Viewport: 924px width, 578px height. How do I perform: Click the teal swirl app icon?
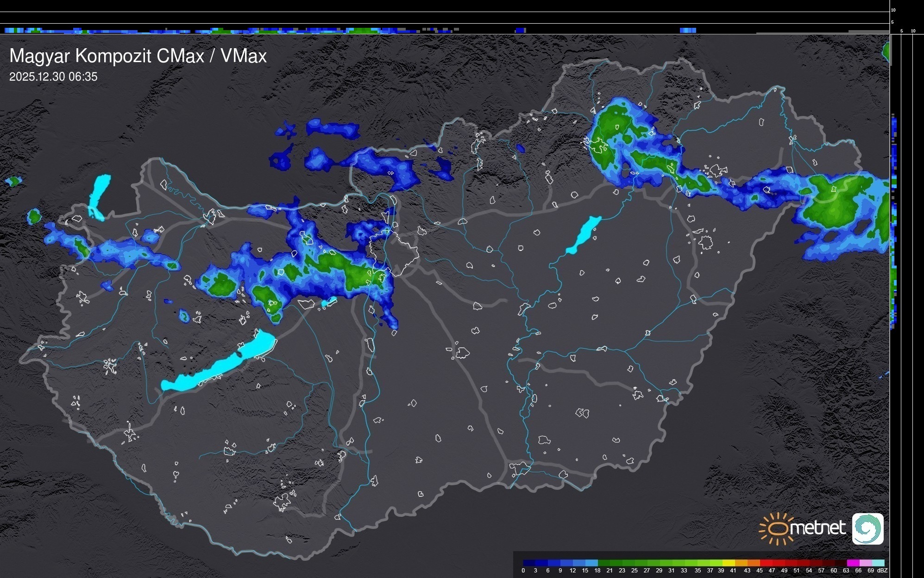867,528
